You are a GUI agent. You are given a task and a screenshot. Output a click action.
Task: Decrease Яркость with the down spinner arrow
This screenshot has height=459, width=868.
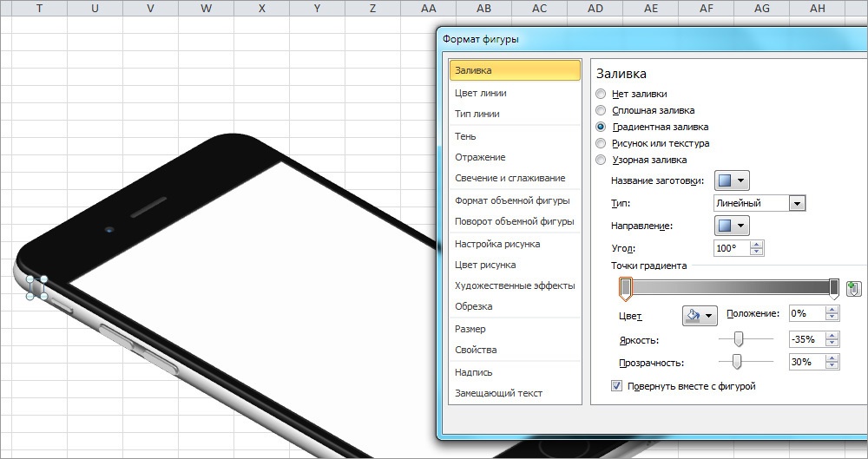tap(832, 344)
